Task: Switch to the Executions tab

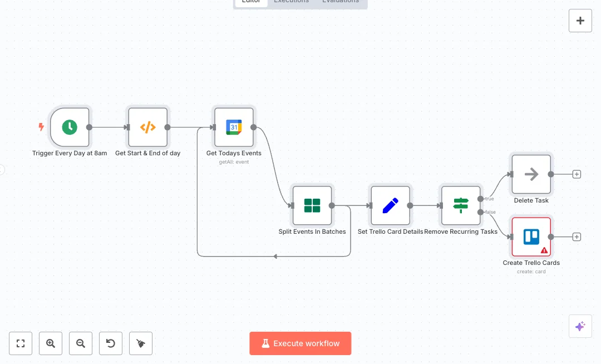Action: coord(291,2)
